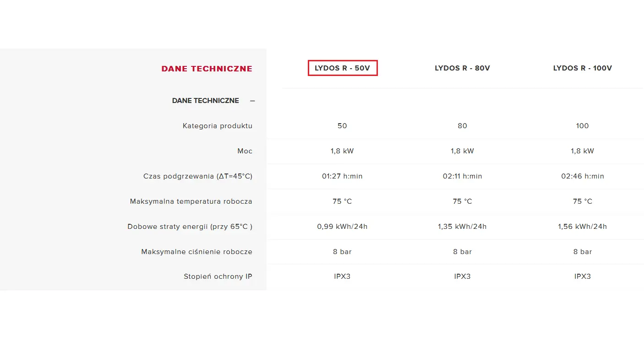Select the LYDOS R - 50V column header
Viewport: 644px width, 352px height.
(x=342, y=68)
